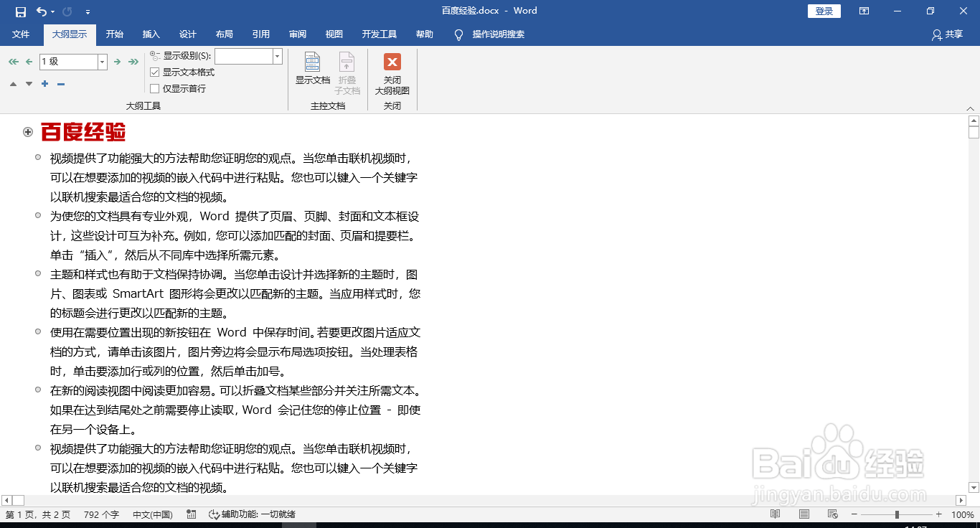Click the 登录 sign-in button
The height and width of the screenshot is (528, 980).
click(824, 11)
